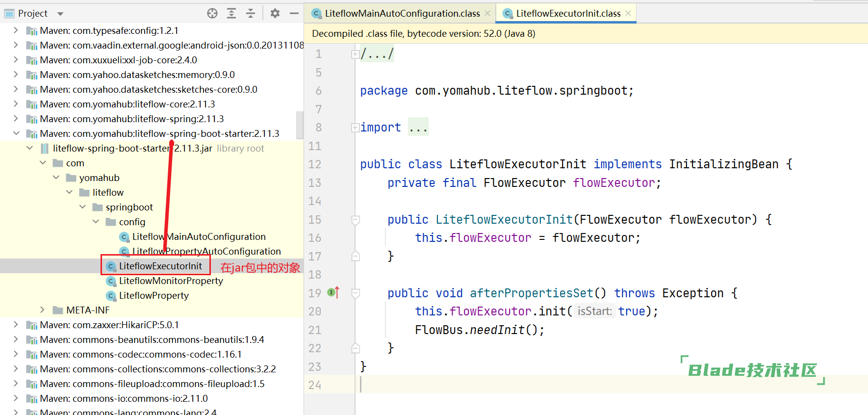Click the META-INF folder icon
The image size is (868, 415).
pos(58,310)
